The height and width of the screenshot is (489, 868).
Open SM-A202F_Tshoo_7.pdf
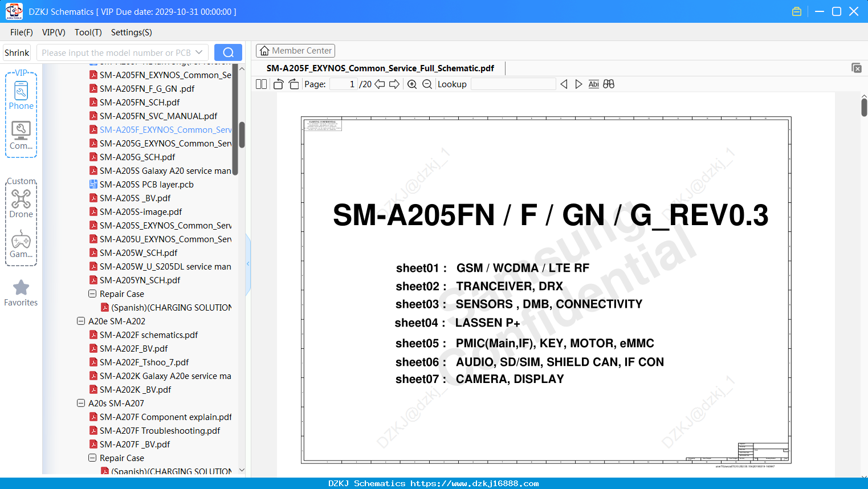139,362
